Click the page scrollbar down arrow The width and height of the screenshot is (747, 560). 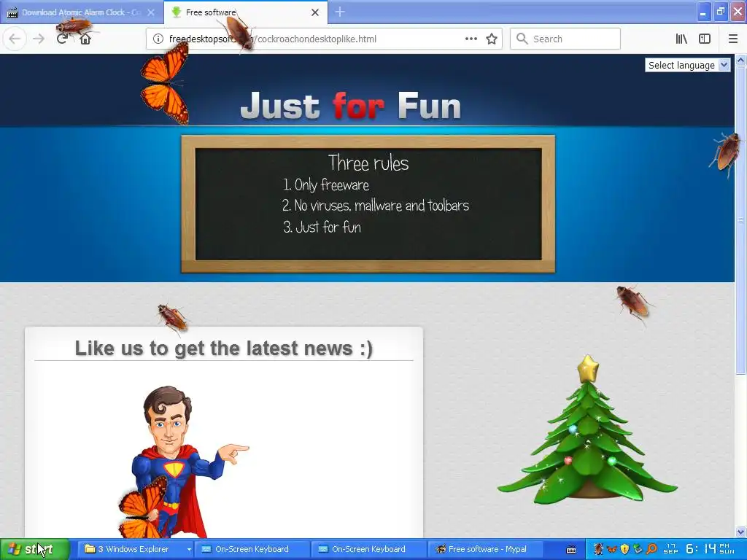(740, 532)
